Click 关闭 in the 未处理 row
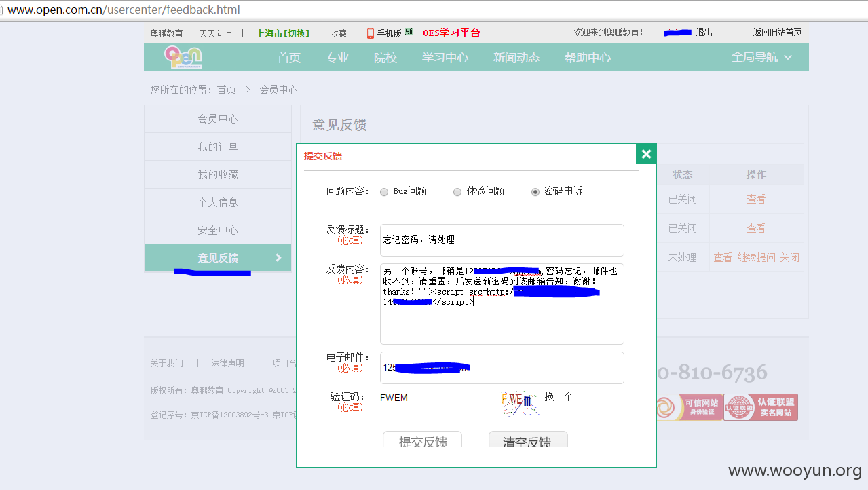Screen dimensions: 868x490 [789, 258]
